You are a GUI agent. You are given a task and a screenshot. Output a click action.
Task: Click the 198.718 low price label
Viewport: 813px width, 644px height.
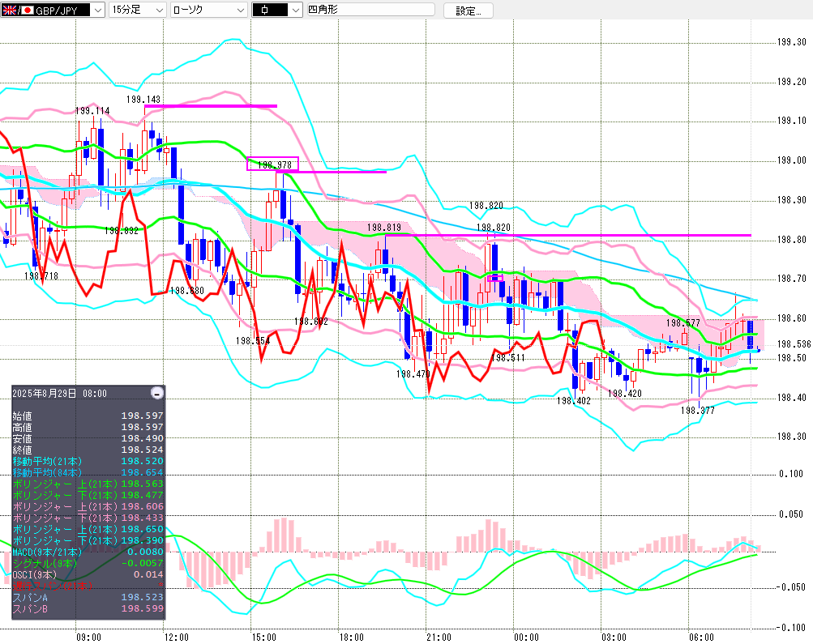click(x=41, y=276)
